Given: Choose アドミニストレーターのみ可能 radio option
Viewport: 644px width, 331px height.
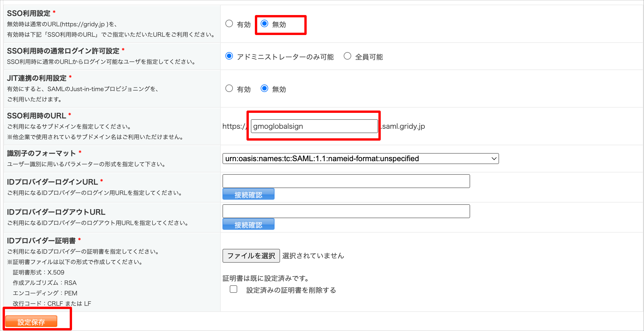Looking at the screenshot, I should point(229,56).
